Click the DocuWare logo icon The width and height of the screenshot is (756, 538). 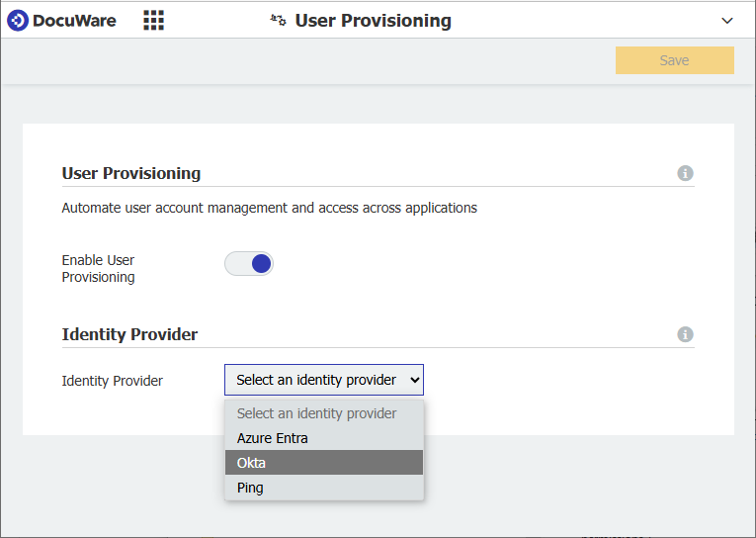pyautogui.click(x=18, y=21)
